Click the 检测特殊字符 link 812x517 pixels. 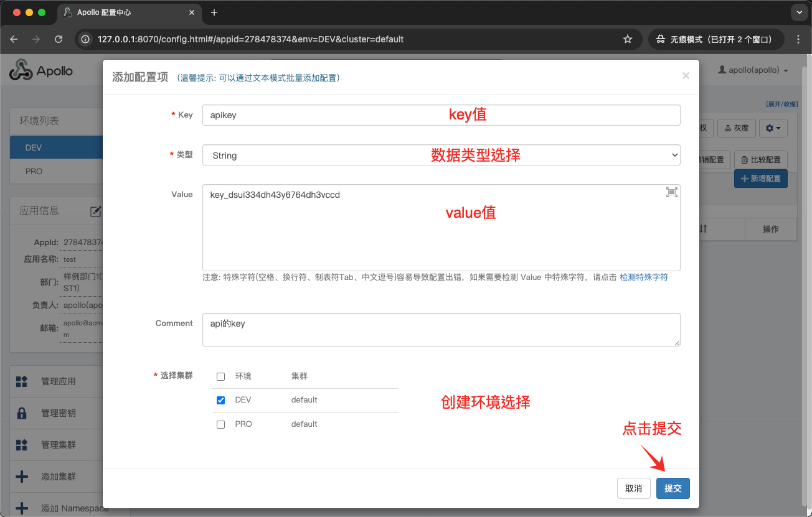[x=643, y=277]
